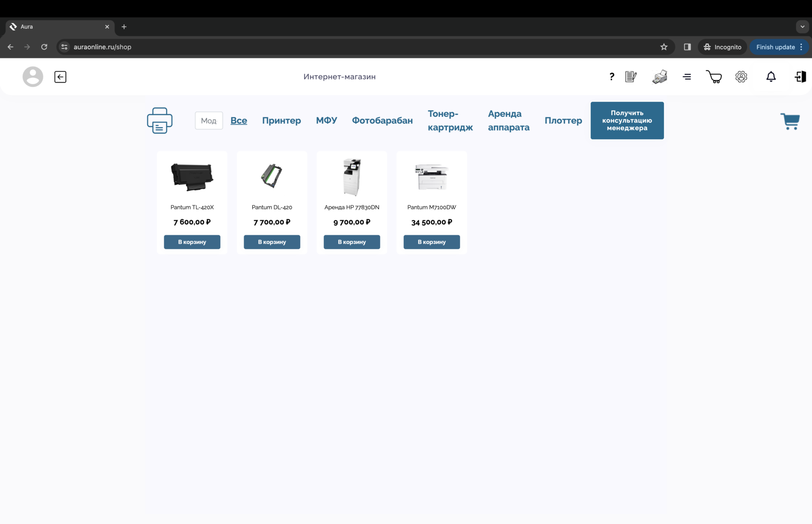Focus the model search field
Viewport: 812px width, 524px height.
(x=209, y=121)
